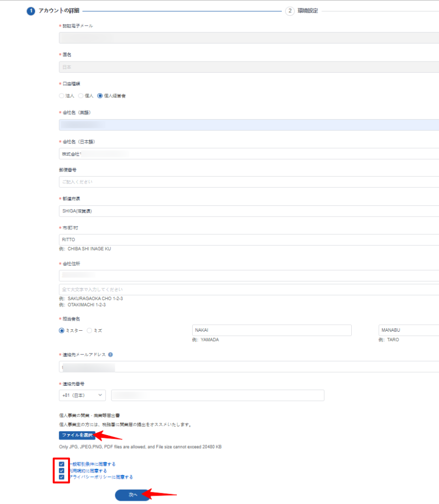Open the 都道府県 dropdown showing SHIGA(滋賀県)
439x504 pixels.
pos(249,211)
